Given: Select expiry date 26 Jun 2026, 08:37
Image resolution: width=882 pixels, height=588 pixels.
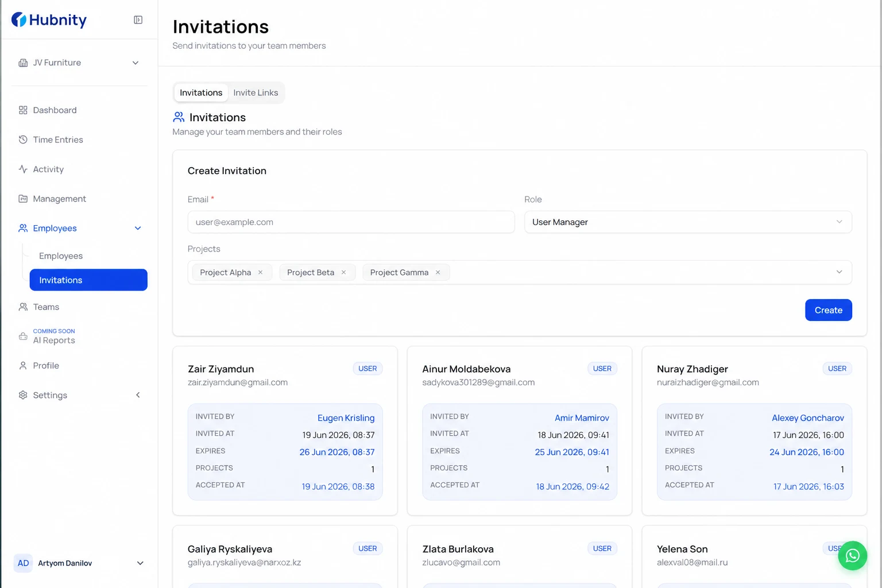Looking at the screenshot, I should (x=337, y=452).
